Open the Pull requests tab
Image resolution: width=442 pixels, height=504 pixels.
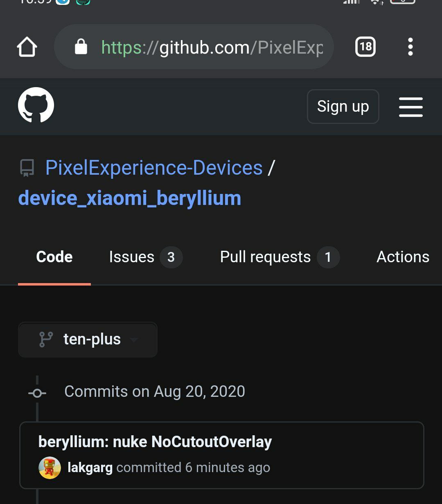click(x=280, y=257)
